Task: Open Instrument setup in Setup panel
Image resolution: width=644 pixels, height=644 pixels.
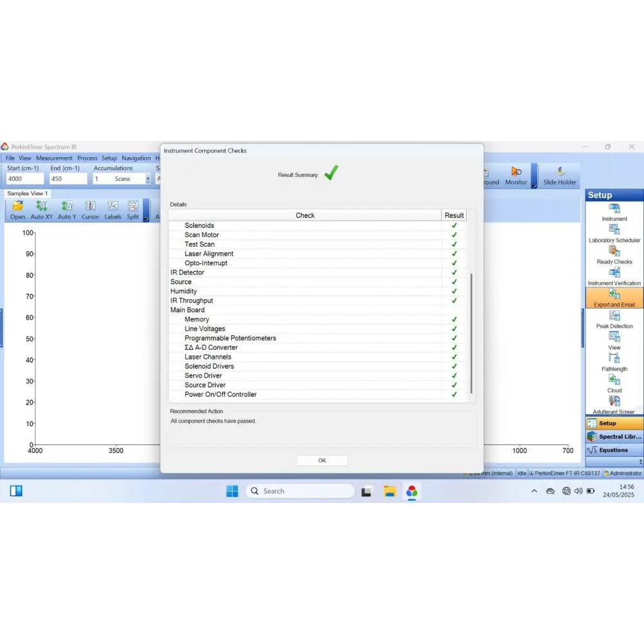Action: click(x=614, y=213)
